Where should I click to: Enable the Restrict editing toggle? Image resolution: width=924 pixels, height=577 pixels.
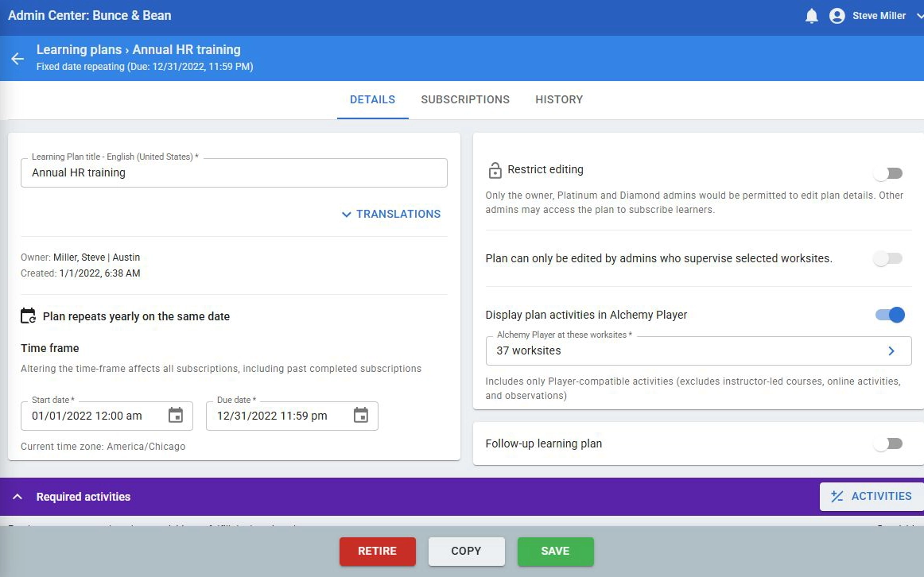pos(888,172)
